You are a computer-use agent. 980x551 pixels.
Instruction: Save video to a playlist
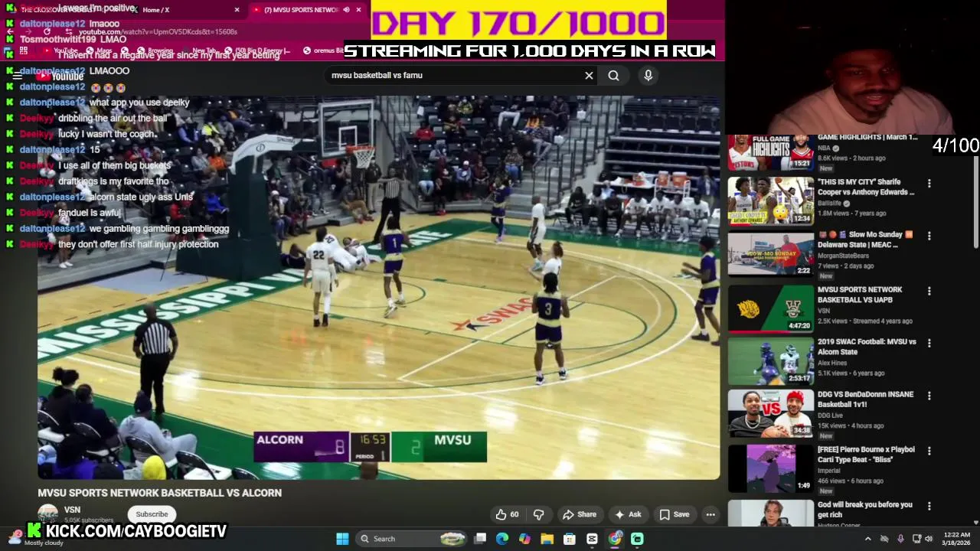[675, 514]
